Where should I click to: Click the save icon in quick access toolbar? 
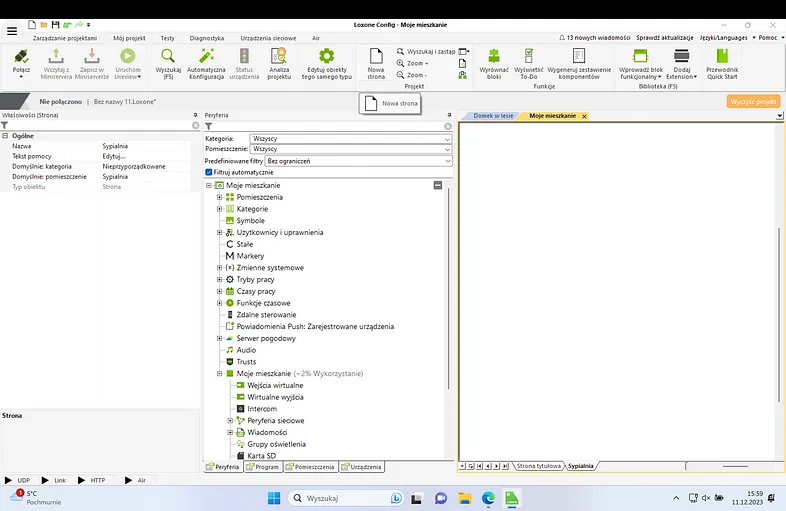55,25
